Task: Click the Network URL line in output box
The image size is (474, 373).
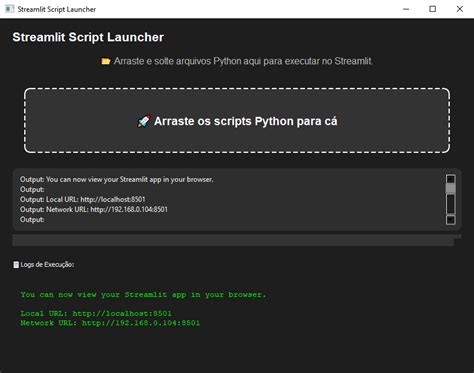Action: click(94, 209)
